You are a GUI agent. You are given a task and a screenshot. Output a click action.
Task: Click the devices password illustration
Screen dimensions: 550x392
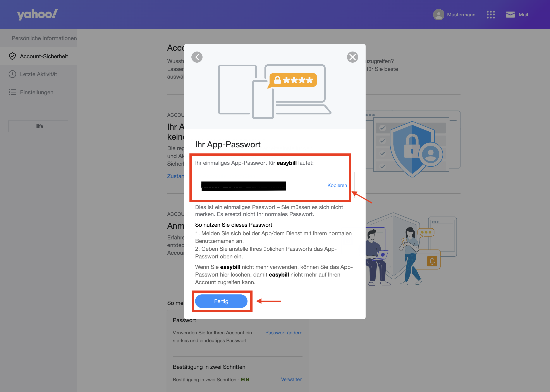[275, 92]
